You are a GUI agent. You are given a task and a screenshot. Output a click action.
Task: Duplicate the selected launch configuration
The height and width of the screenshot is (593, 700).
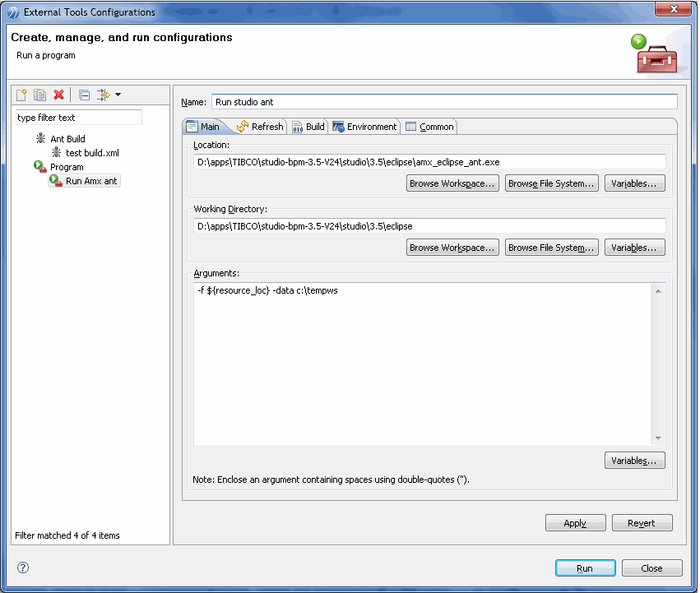39,95
